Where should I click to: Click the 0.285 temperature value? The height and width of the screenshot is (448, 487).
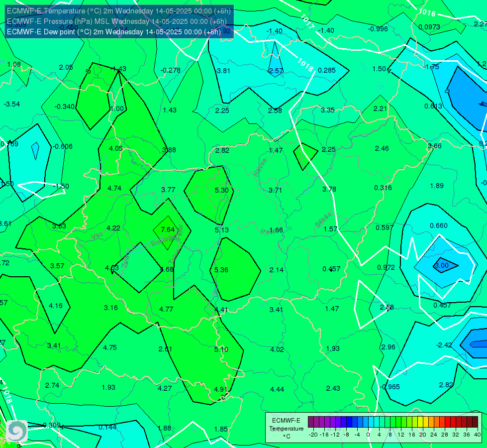(x=327, y=70)
